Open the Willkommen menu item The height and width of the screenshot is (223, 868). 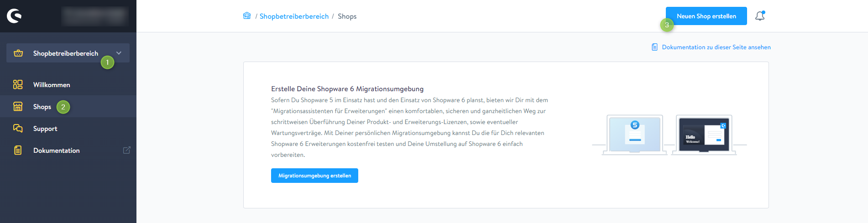coord(68,85)
